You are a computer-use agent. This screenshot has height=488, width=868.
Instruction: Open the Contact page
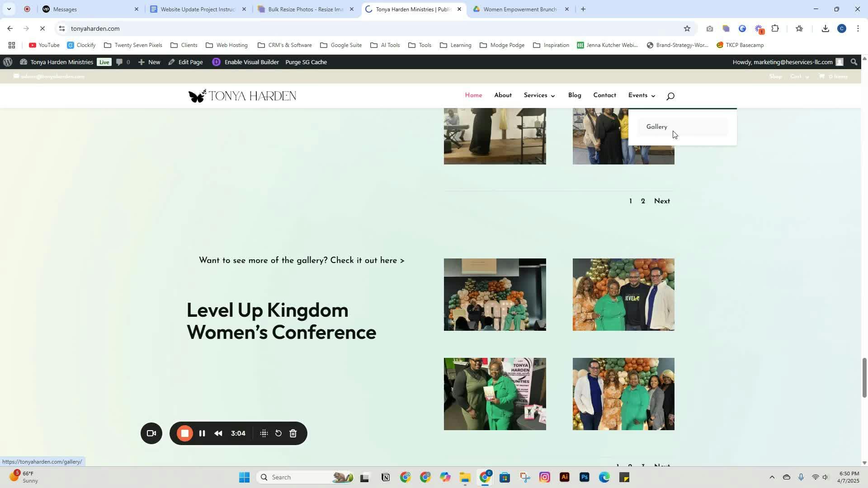(x=604, y=95)
